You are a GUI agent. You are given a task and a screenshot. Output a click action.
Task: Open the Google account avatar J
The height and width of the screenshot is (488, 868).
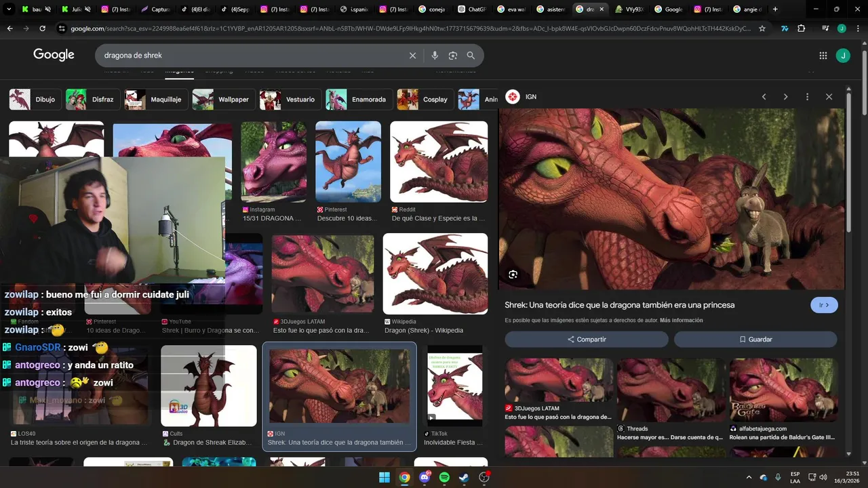click(x=843, y=56)
